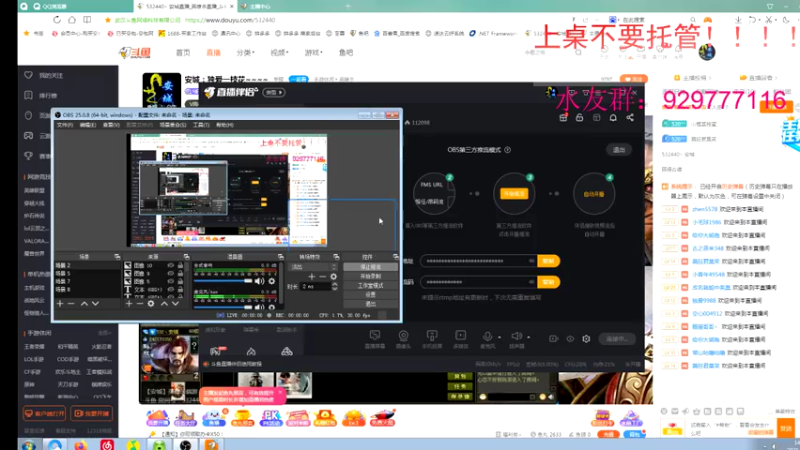This screenshot has width=800, height=450.
Task: Move the OBS scene down
Action: click(95, 304)
